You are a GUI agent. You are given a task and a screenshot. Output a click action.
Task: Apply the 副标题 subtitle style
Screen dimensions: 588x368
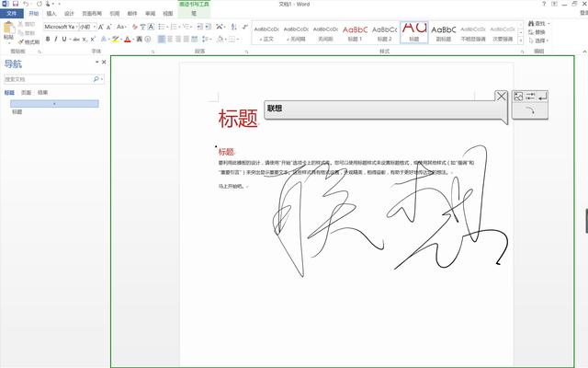pyautogui.click(x=443, y=32)
